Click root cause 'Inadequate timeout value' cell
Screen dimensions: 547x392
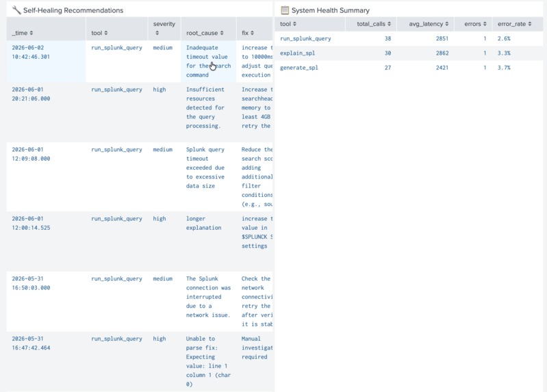[x=208, y=61]
